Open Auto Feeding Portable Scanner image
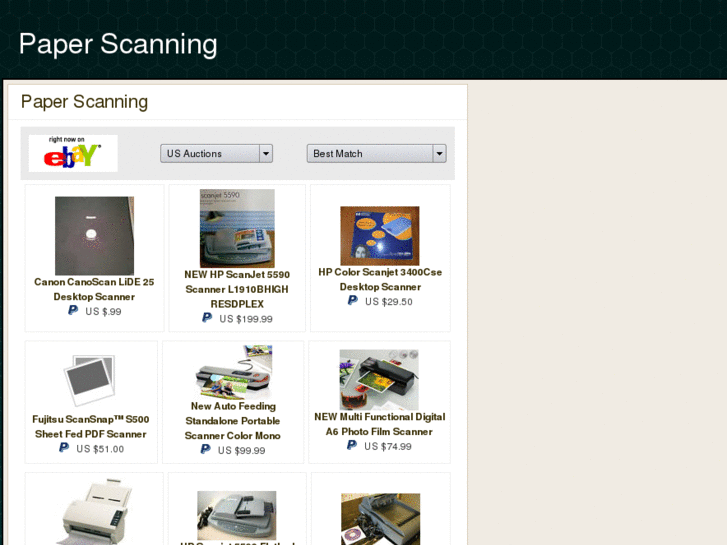Image resolution: width=727 pixels, height=545 pixels. (x=234, y=372)
